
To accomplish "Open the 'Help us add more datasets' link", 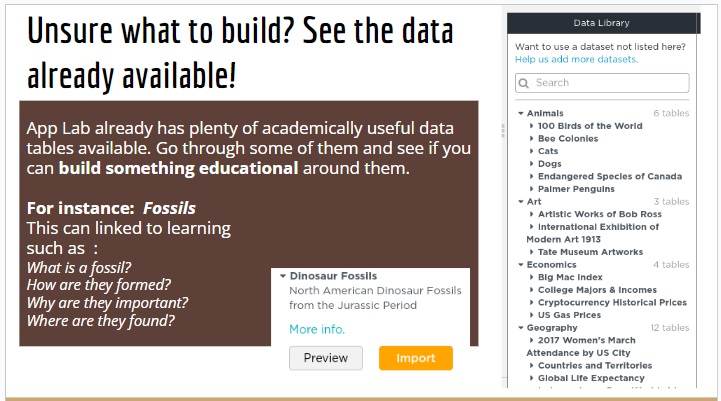I will pyautogui.click(x=576, y=59).
